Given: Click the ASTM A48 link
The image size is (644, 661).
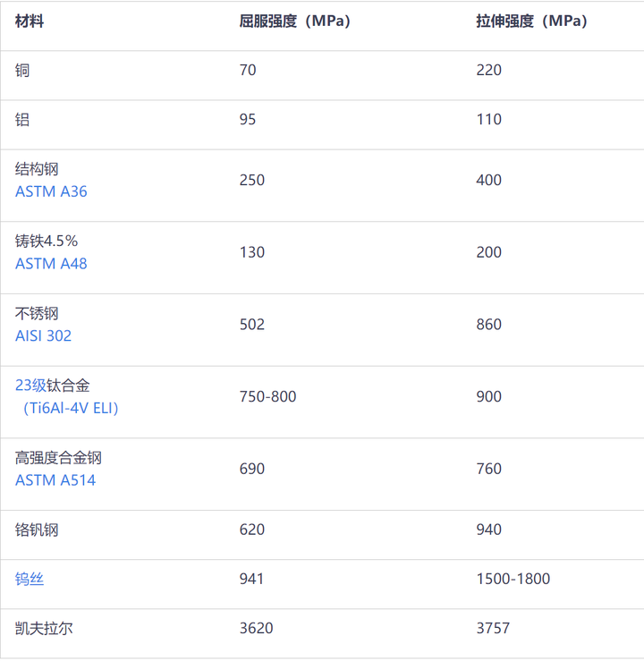Looking at the screenshot, I should pyautogui.click(x=51, y=264).
